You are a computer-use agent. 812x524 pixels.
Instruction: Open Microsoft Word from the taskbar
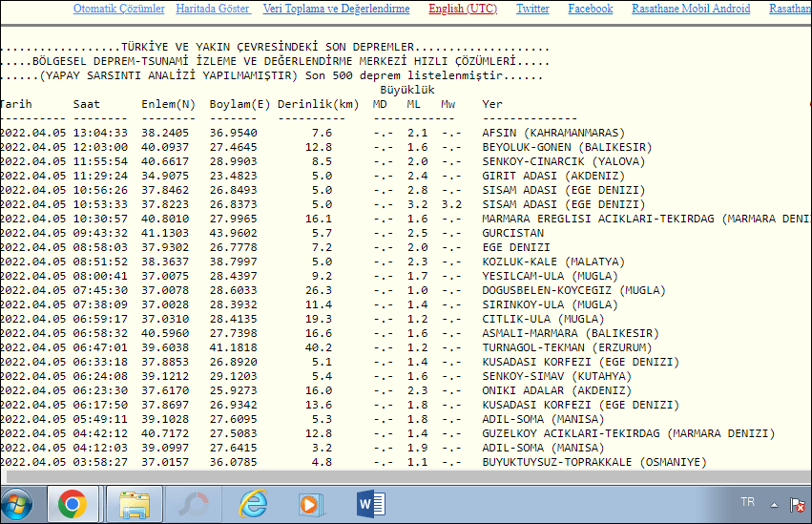point(369,503)
